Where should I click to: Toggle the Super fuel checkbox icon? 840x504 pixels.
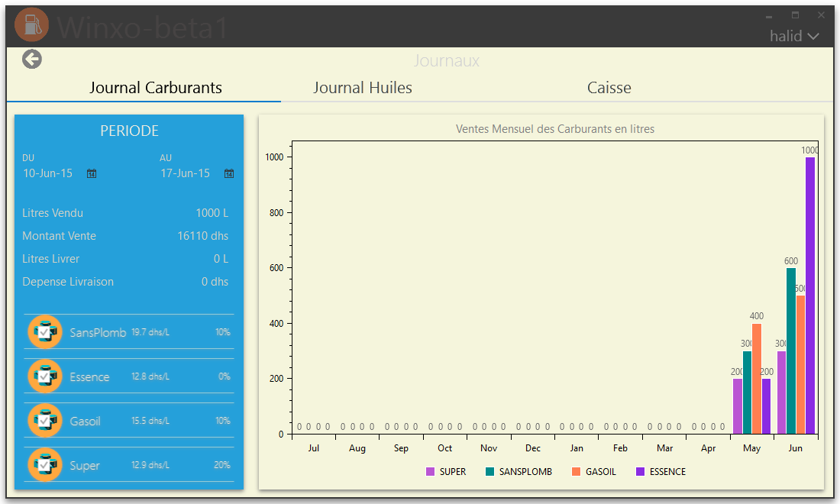[45, 465]
